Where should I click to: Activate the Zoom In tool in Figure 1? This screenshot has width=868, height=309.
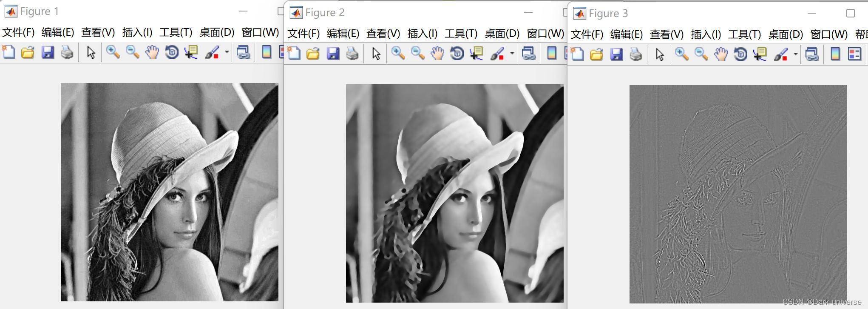tap(113, 52)
